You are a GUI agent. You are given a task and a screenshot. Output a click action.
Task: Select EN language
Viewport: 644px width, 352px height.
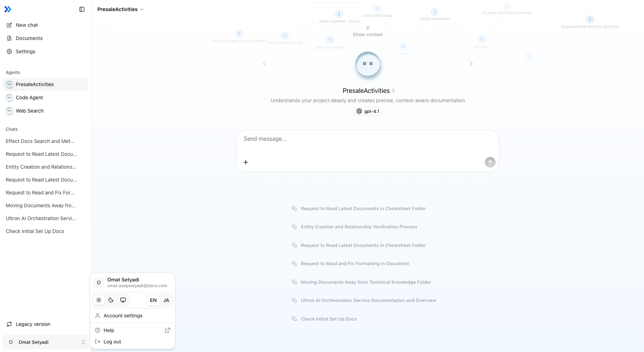point(153,300)
